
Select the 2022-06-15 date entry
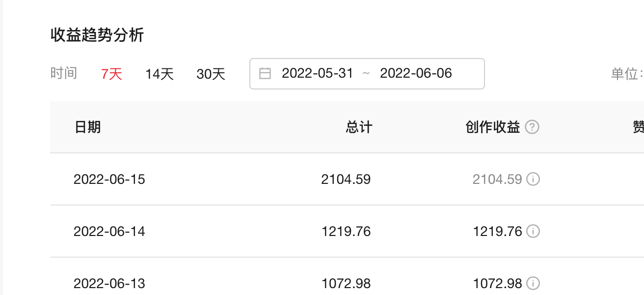(x=109, y=179)
